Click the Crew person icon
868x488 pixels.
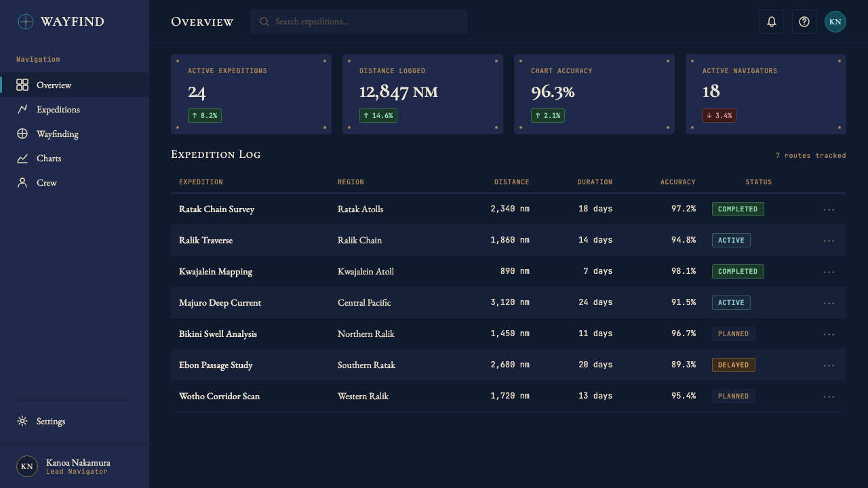pos(22,182)
